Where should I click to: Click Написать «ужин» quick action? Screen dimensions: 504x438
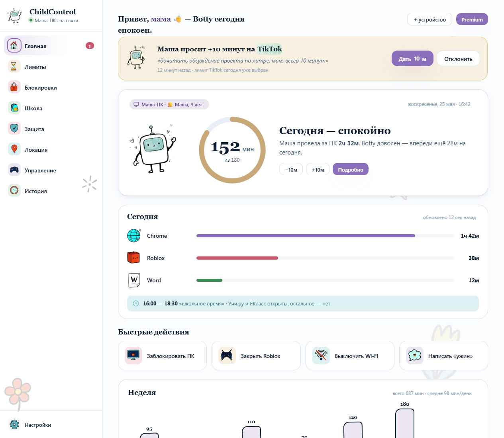443,356
